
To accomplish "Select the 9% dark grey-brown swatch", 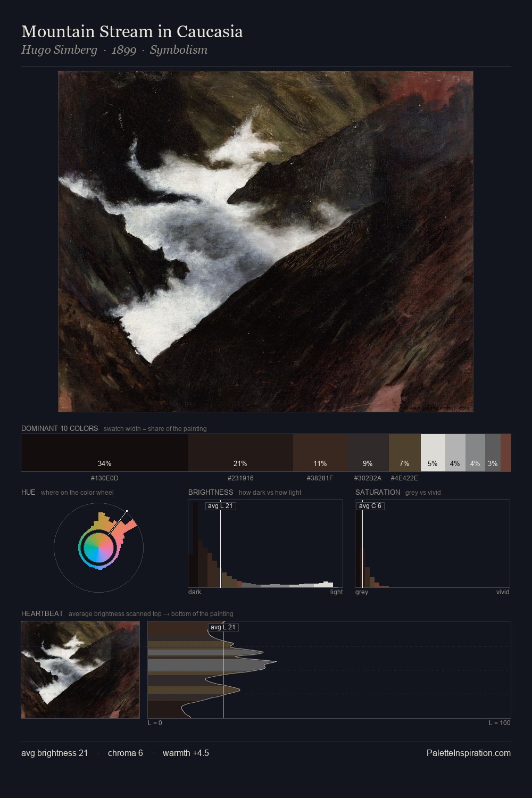I will click(368, 453).
